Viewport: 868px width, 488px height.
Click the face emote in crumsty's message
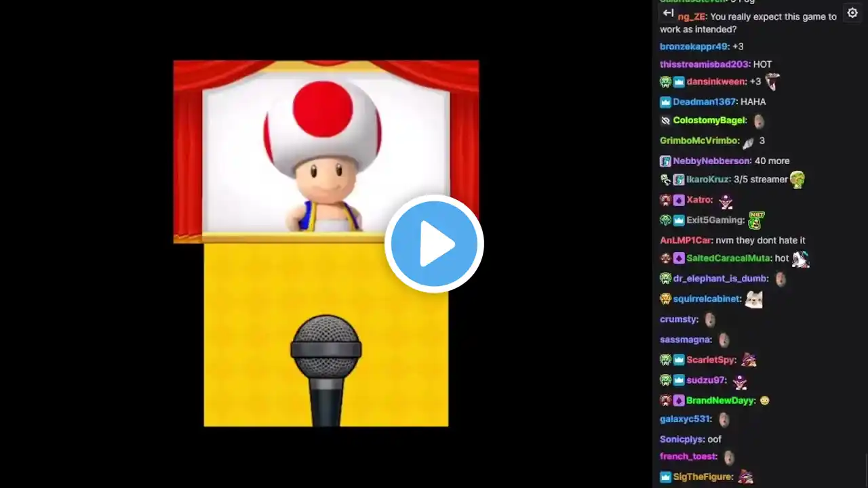[710, 319]
